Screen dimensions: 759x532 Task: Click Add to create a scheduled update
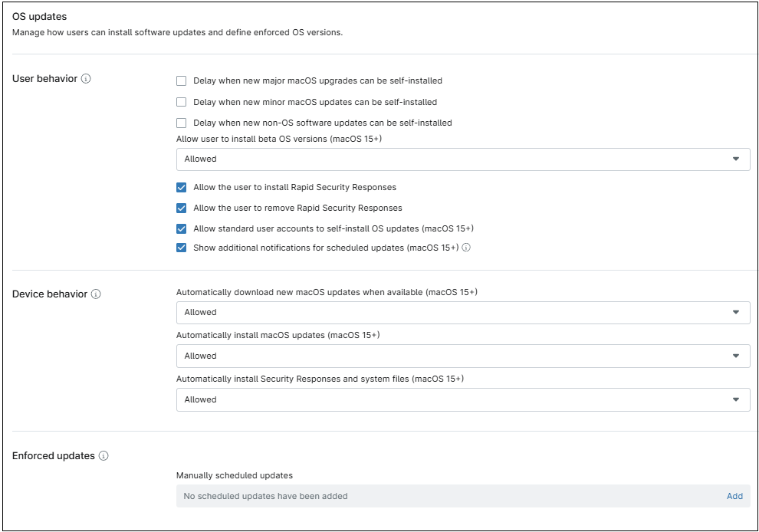point(734,496)
